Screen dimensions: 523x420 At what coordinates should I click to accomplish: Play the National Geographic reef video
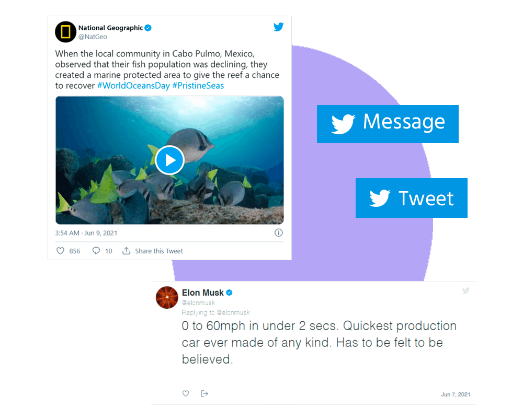click(169, 160)
